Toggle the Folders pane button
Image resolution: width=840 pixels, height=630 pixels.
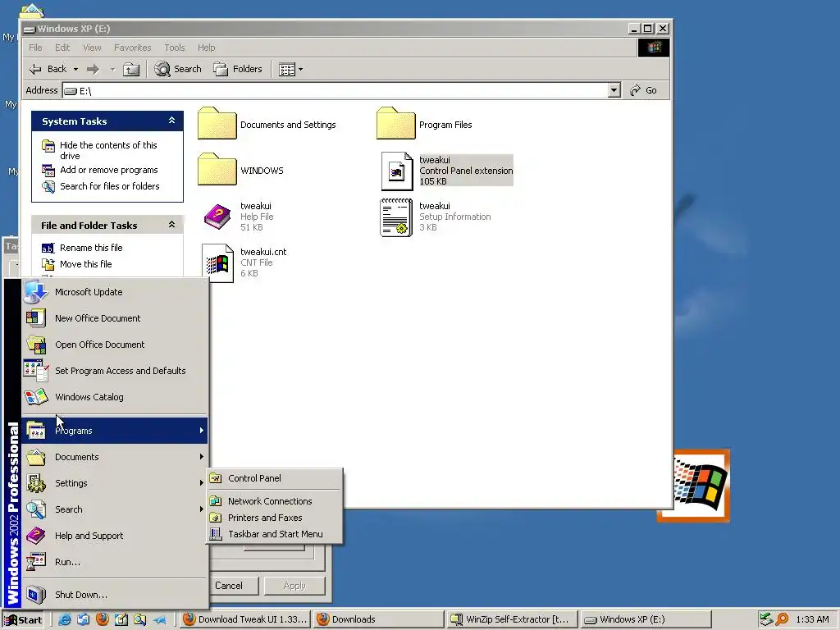pos(238,69)
